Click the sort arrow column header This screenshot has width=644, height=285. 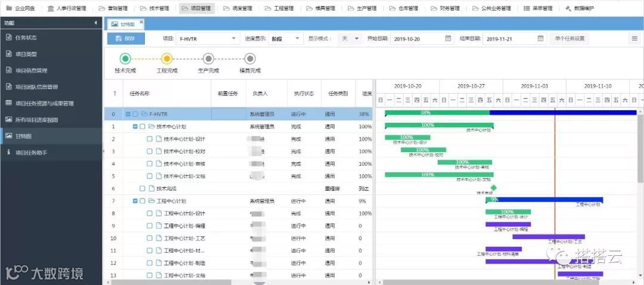[115, 93]
